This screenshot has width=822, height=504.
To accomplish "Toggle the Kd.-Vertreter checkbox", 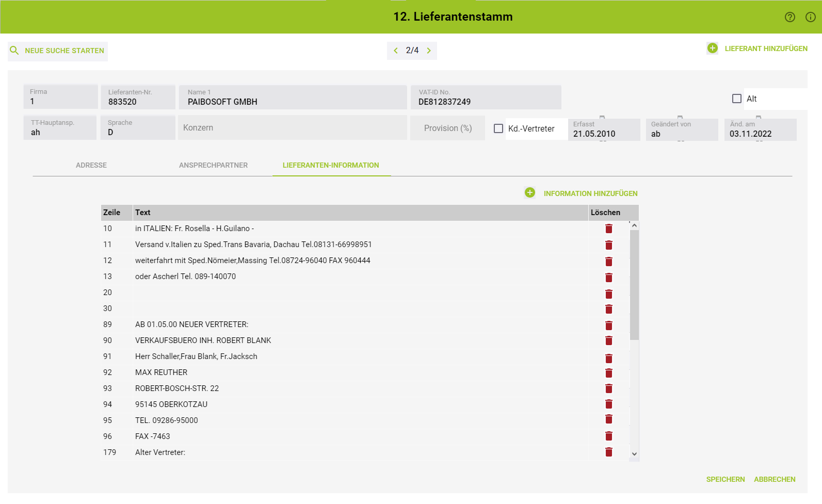I will point(498,128).
